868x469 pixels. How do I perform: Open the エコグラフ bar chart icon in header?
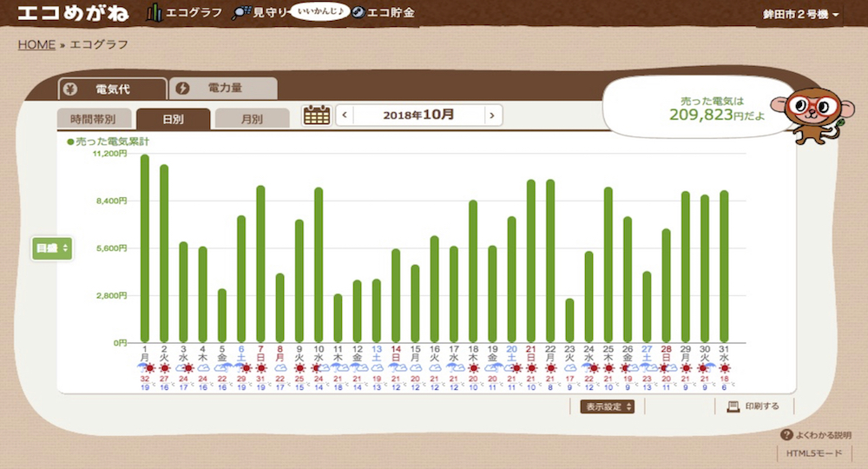pyautogui.click(x=154, y=12)
